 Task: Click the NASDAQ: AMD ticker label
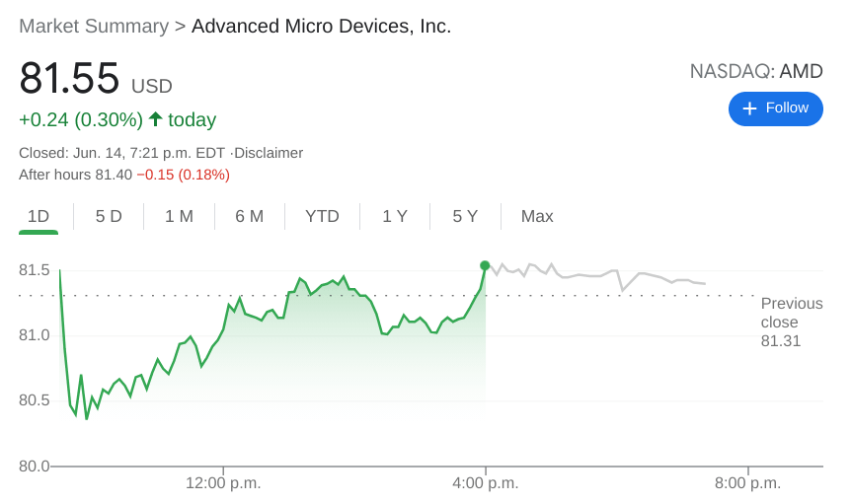click(x=755, y=71)
